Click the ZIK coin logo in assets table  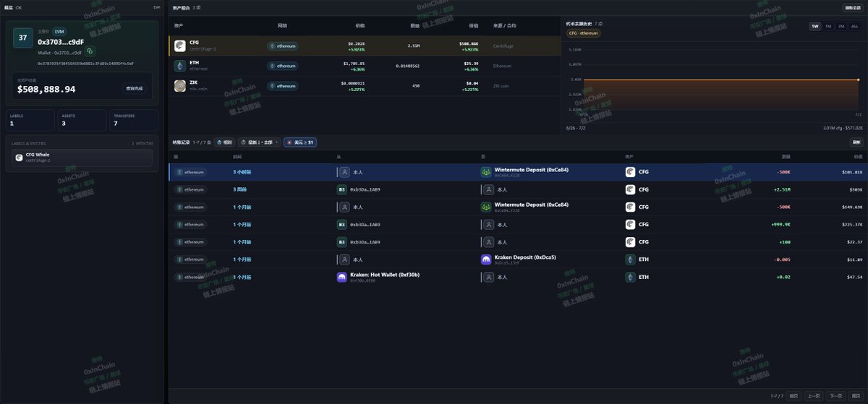180,86
